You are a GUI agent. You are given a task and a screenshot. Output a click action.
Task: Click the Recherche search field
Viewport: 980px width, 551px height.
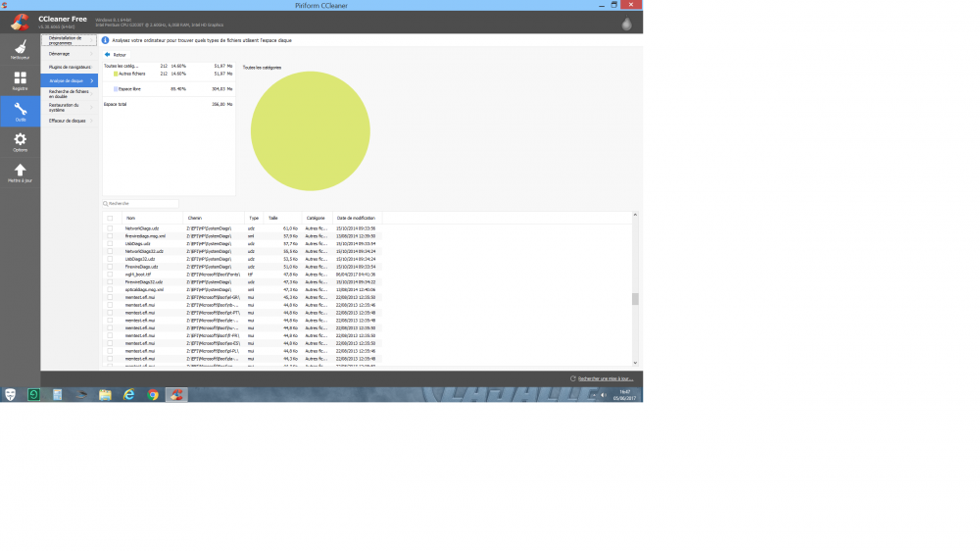point(140,203)
